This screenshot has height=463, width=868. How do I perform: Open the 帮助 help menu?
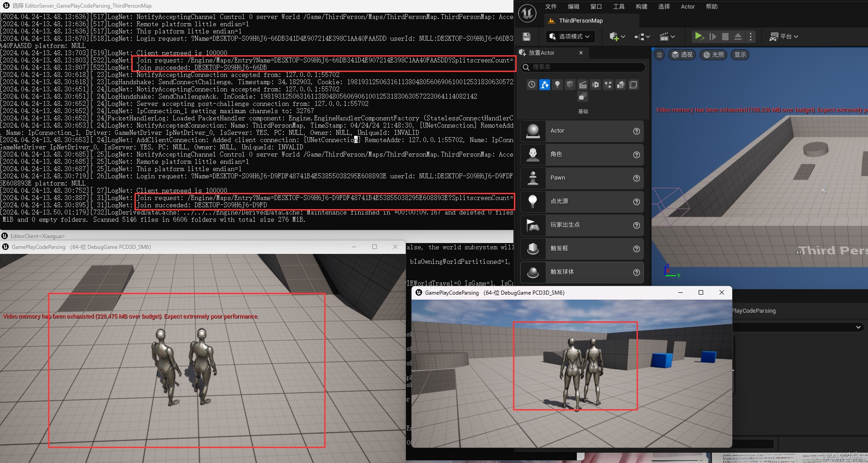point(712,7)
